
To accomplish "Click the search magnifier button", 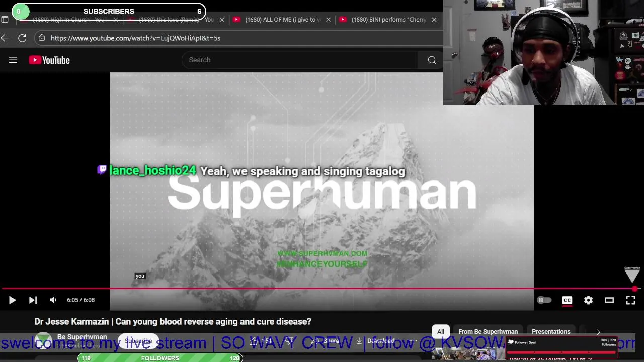I will [432, 60].
